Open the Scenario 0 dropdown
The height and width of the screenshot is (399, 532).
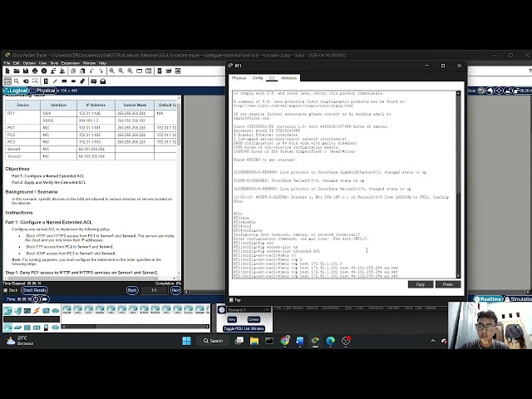click(249, 310)
